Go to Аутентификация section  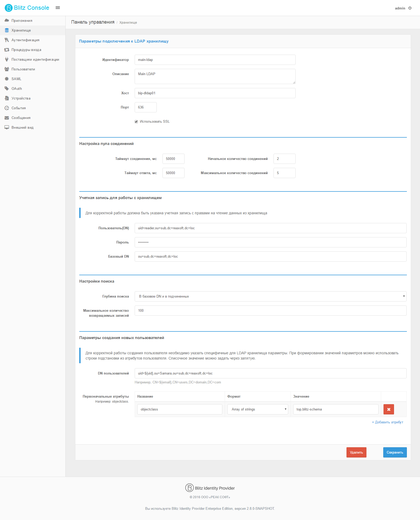33,40
